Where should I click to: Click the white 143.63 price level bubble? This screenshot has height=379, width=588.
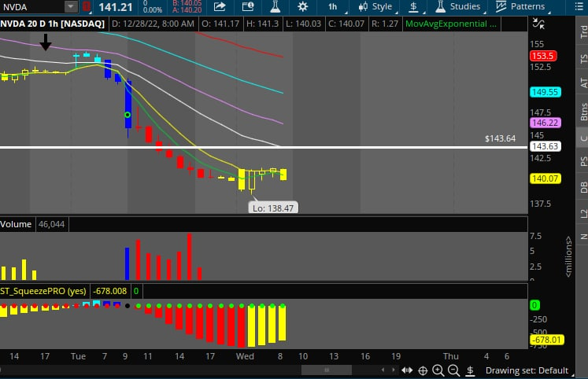tap(545, 146)
